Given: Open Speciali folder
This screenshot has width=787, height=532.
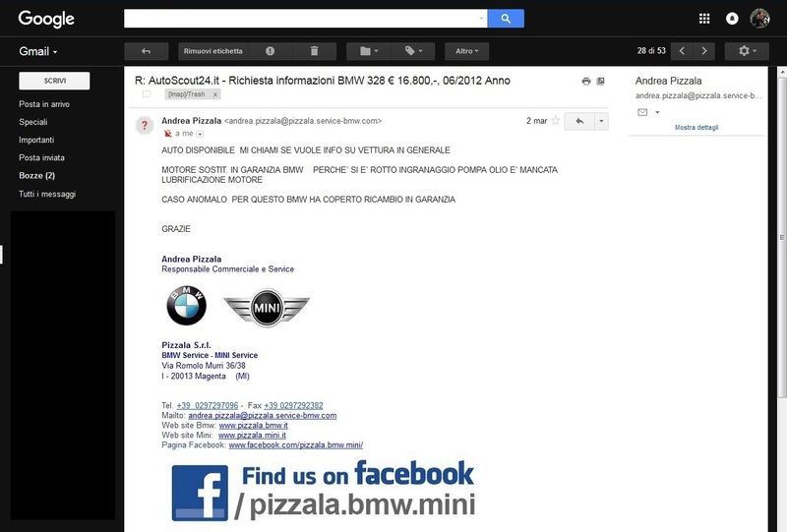Looking at the screenshot, I should click(x=33, y=122).
